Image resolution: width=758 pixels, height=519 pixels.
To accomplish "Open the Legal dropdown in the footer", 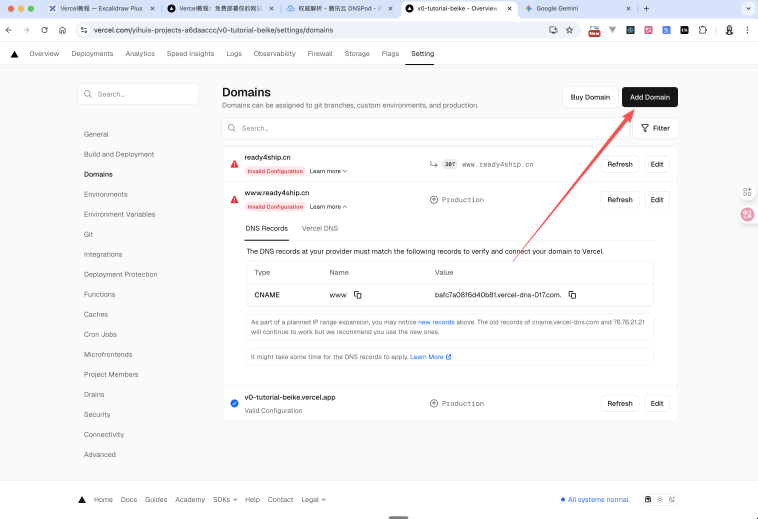I will point(313,499).
